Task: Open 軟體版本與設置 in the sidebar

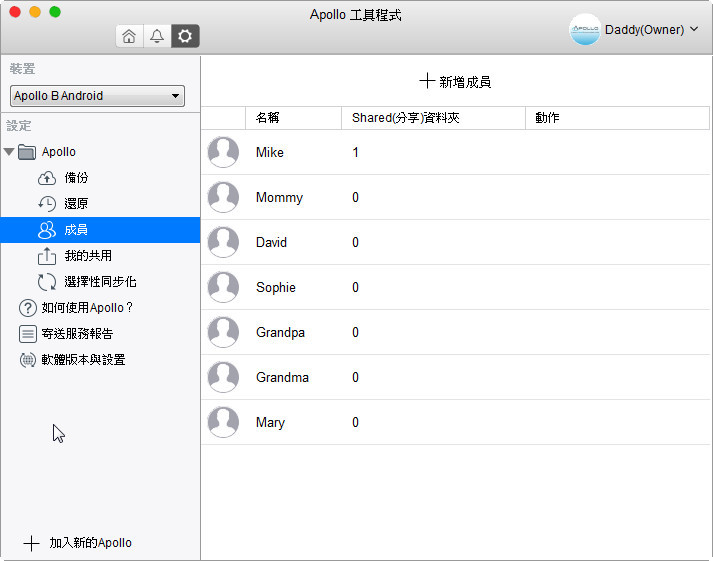Action: coord(83,360)
